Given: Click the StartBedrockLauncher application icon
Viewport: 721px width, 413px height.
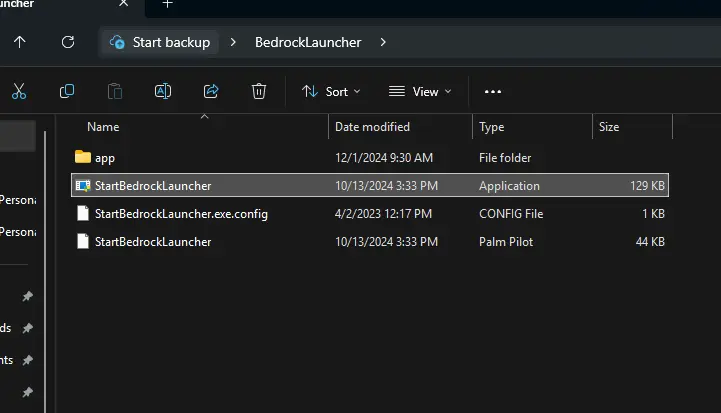Looking at the screenshot, I should coord(83,185).
